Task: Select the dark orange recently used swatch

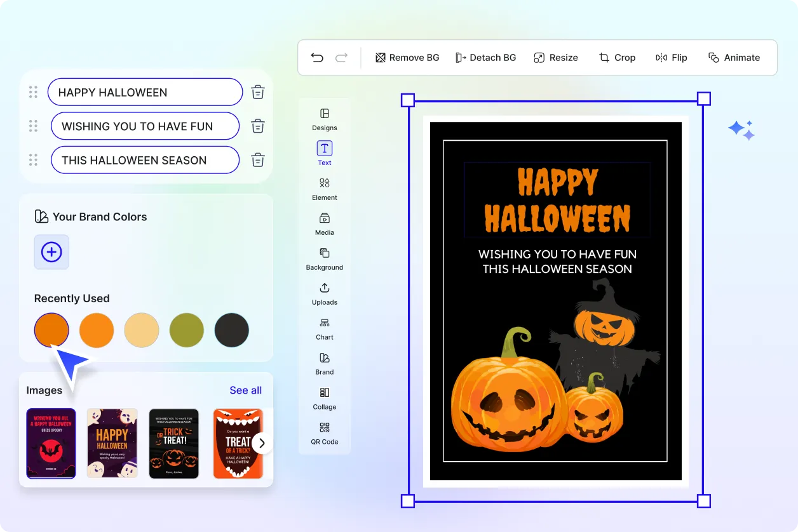Action: click(x=51, y=329)
